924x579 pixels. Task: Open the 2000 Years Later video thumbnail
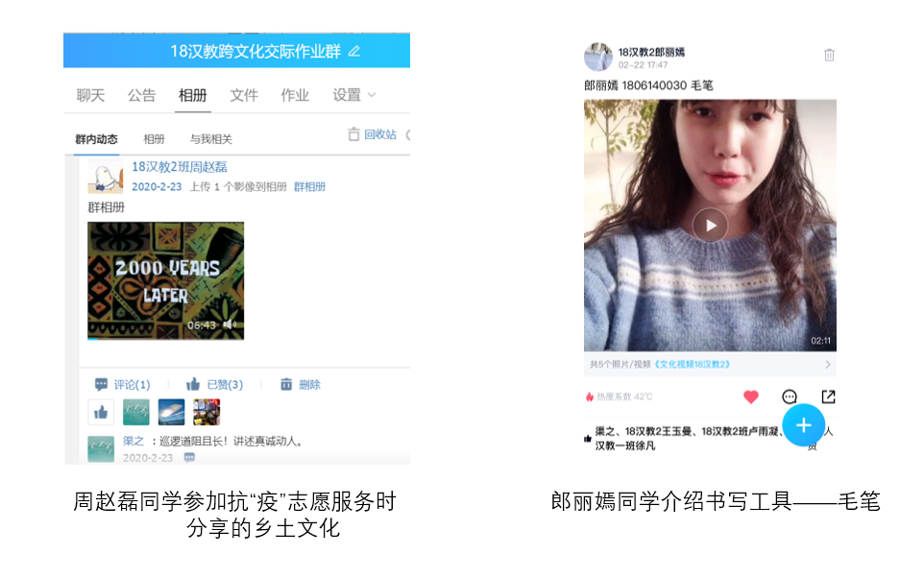coord(165,281)
